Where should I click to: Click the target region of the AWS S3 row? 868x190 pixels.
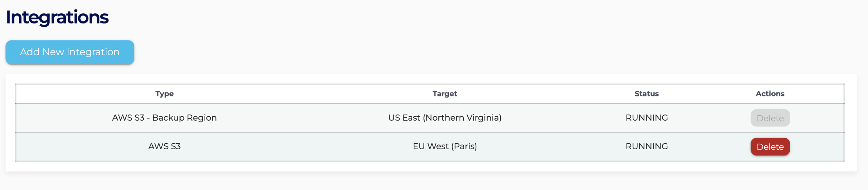(x=444, y=146)
